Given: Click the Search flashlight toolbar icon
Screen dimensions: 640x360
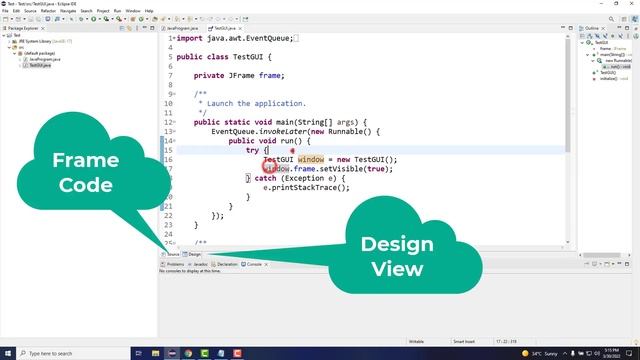Looking at the screenshot, I should click(163, 19).
